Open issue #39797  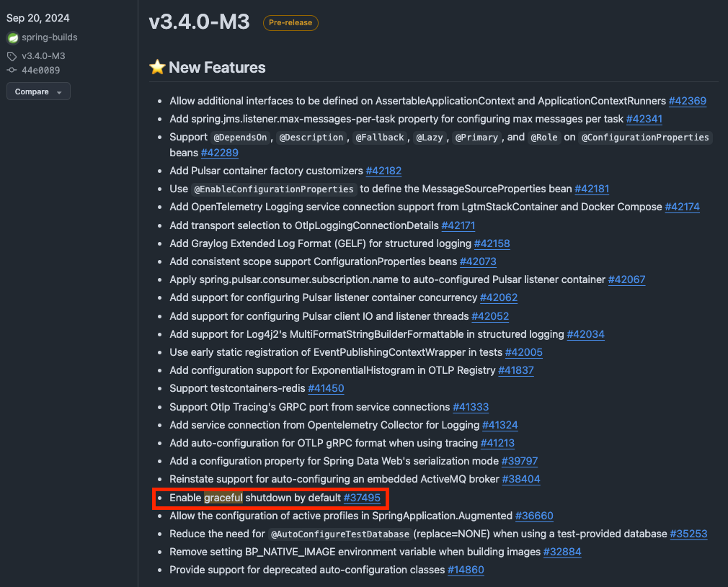tap(519, 462)
